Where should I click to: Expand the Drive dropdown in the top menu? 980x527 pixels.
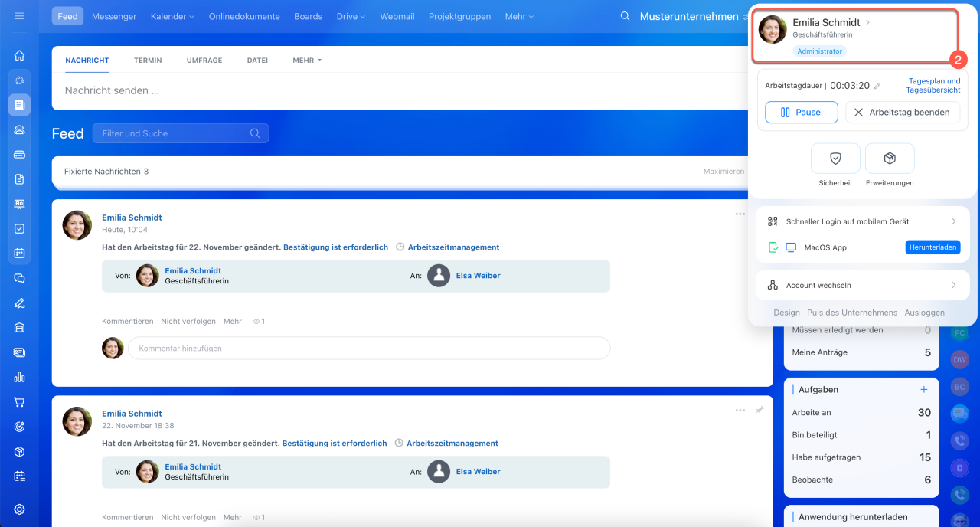[351, 16]
